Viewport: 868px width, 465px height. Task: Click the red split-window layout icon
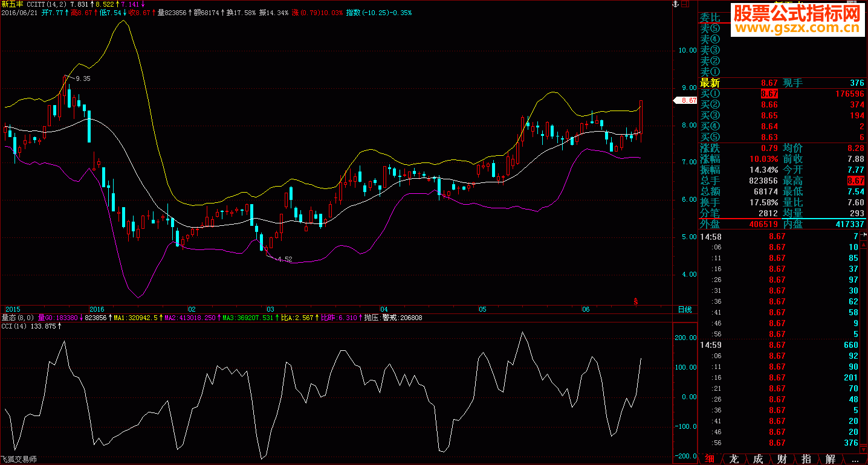click(x=685, y=4)
